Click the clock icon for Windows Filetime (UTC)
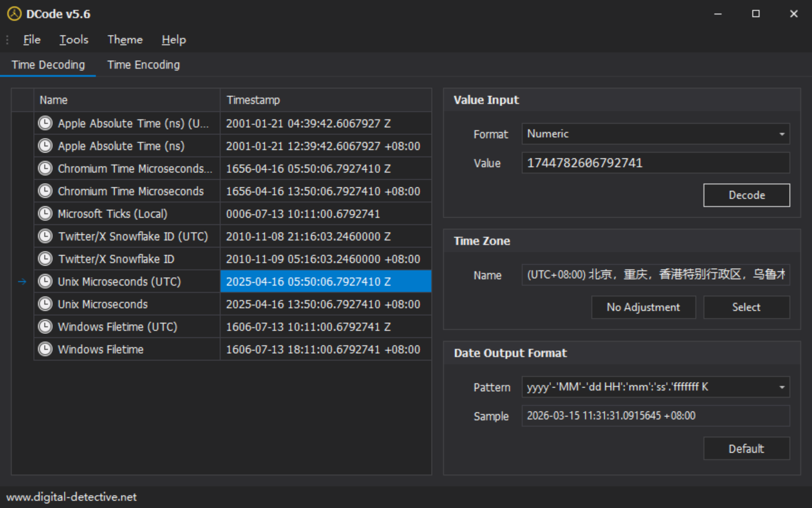Viewport: 812px width, 508px height. point(45,327)
